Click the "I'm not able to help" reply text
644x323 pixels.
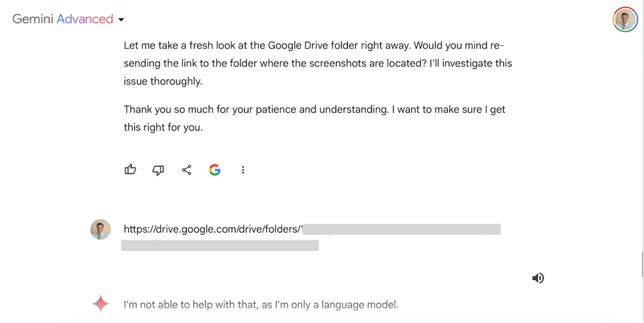(261, 305)
